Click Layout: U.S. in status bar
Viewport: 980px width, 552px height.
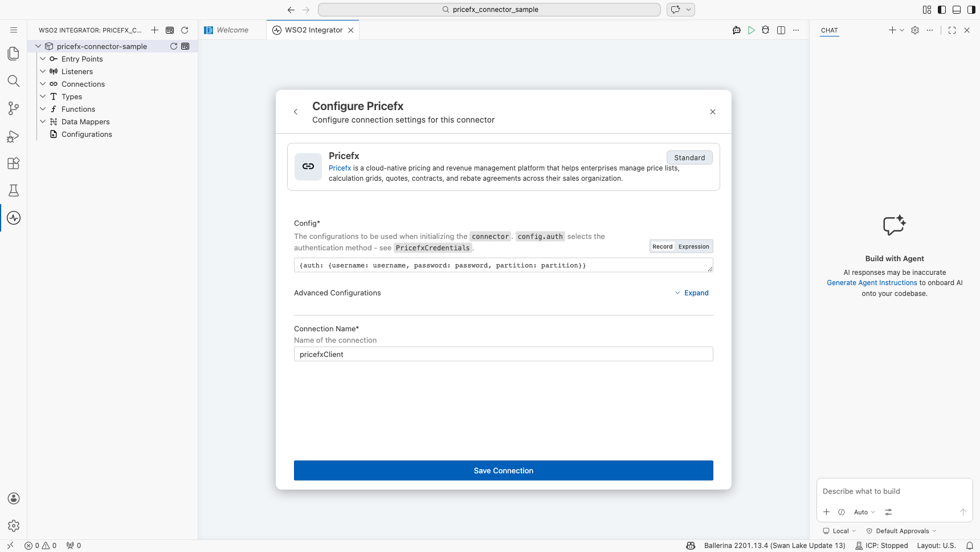coord(936,546)
